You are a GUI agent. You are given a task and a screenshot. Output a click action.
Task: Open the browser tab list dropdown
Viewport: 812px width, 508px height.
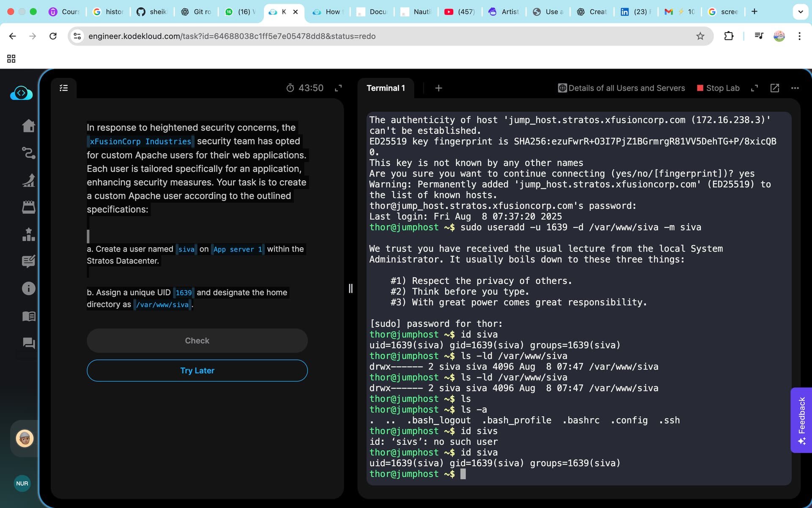point(800,11)
